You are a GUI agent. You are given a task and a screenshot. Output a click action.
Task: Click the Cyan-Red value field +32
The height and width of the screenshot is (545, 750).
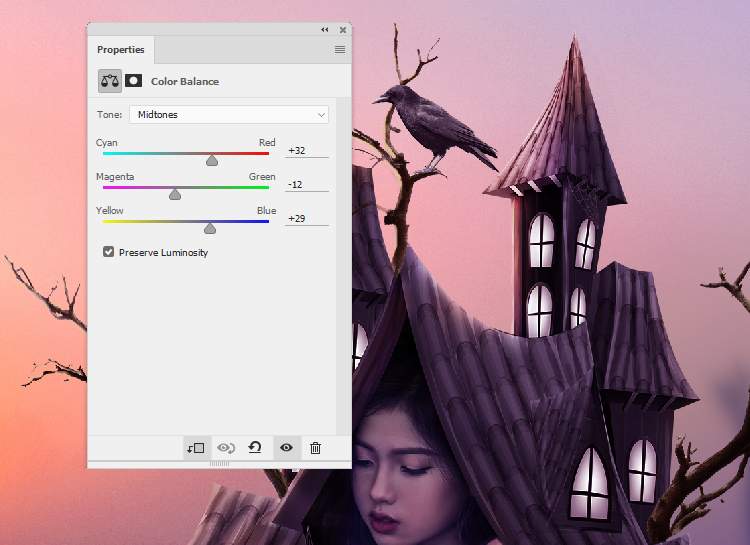tap(307, 150)
